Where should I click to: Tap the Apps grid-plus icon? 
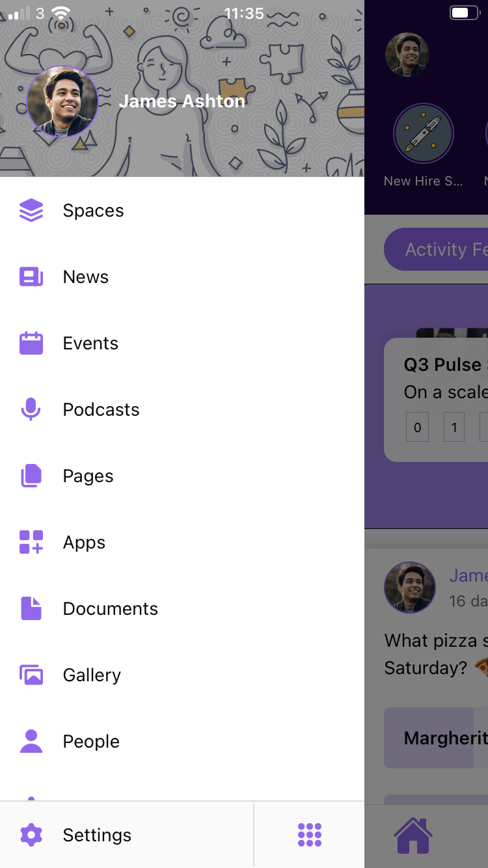(31, 543)
